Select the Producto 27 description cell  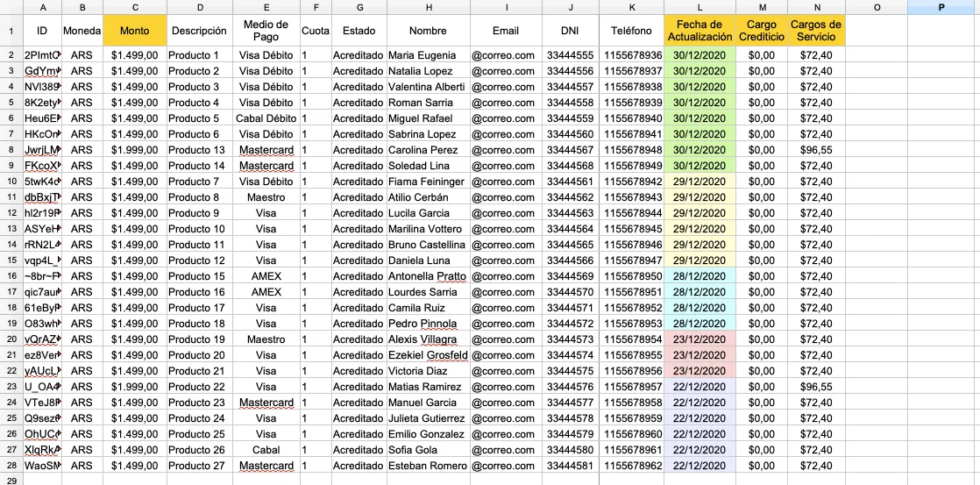coord(199,466)
